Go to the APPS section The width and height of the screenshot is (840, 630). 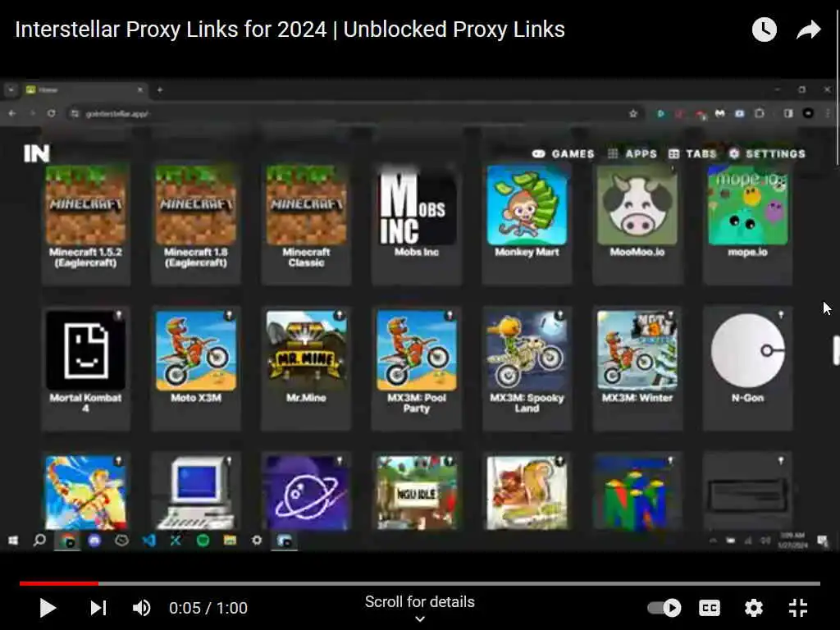632,153
